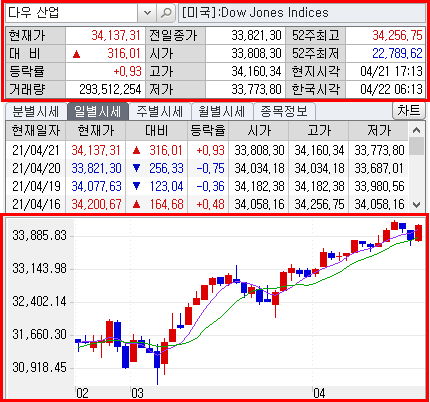Click the scrollbar down arrow in table
This screenshot has width=430, height=402.
[416, 204]
